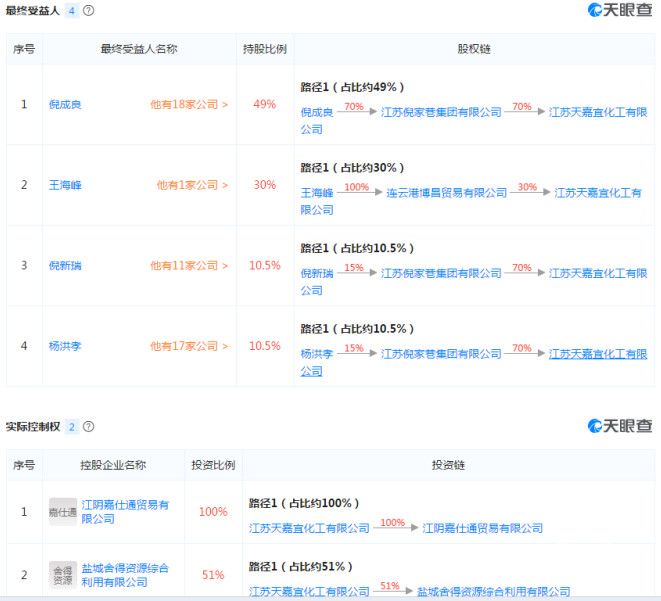Open 江苏天嘉宜化工有限公司 in 51% investment chain
The width and height of the screenshot is (661, 601).
[x=309, y=591]
